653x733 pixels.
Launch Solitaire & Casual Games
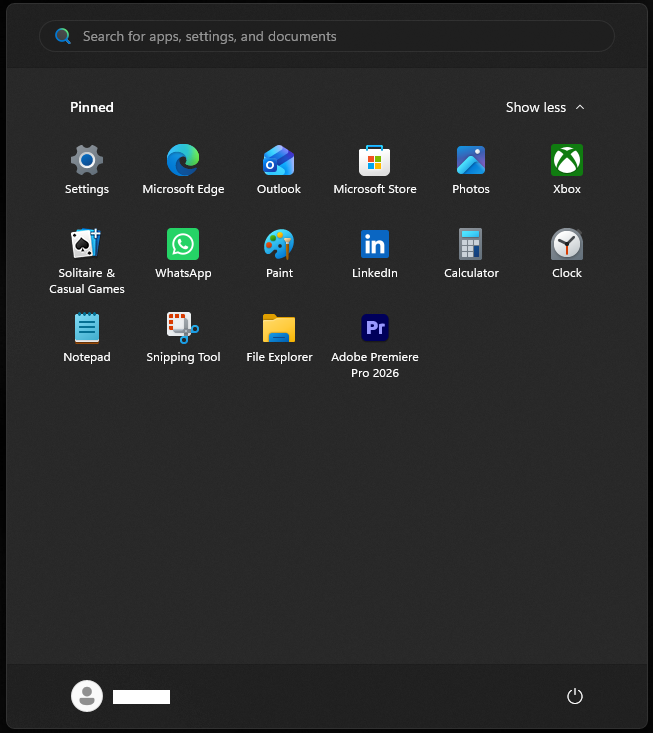87,261
